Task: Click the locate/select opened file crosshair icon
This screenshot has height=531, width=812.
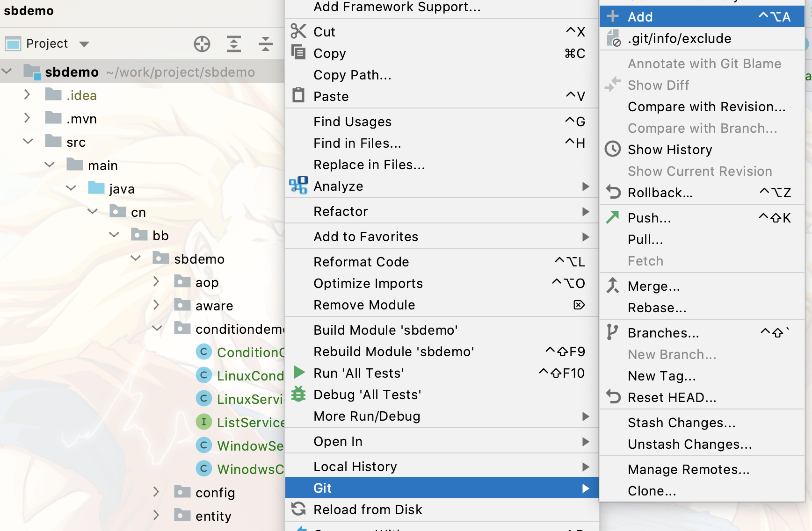Action: [202, 44]
